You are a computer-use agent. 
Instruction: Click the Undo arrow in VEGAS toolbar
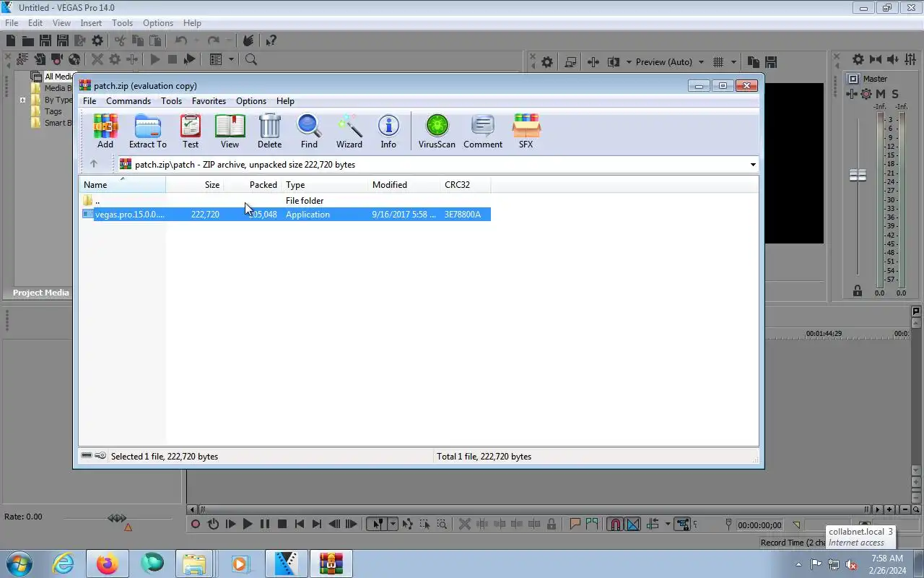tap(181, 40)
